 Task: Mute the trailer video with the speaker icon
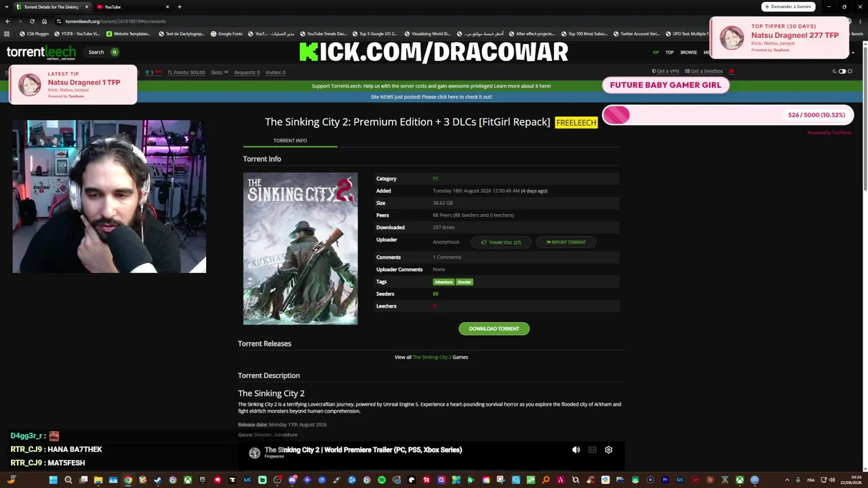click(x=576, y=449)
